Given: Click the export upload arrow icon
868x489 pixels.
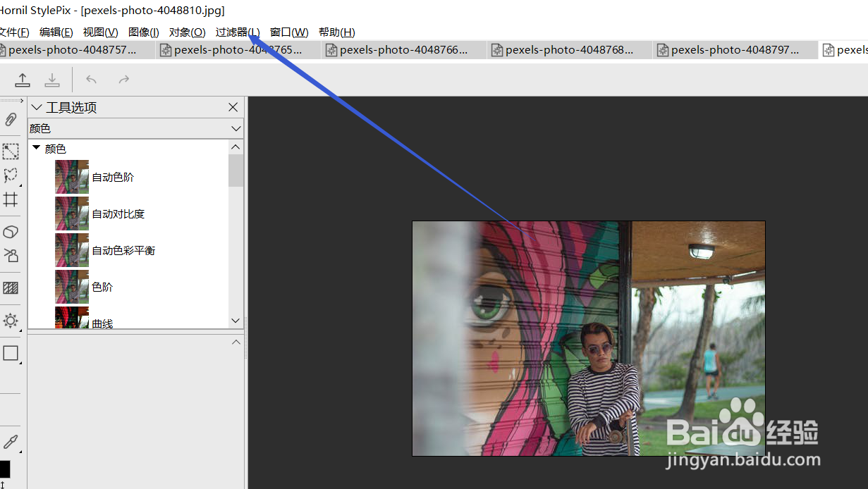Looking at the screenshot, I should 23,80.
